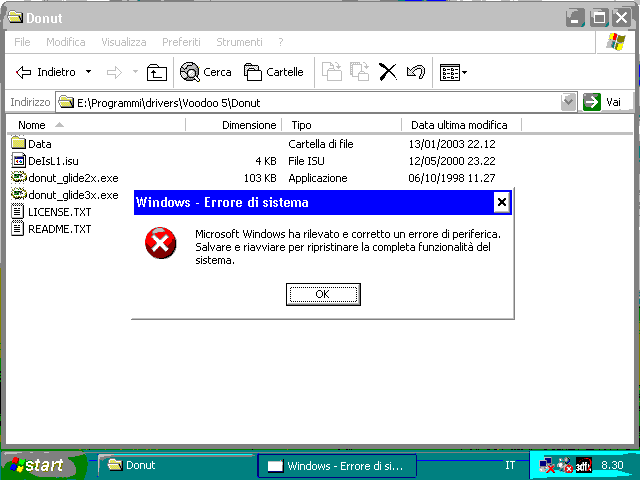The height and width of the screenshot is (480, 640).
Task: Select the LICENSE.TXT file icon
Action: click(18, 211)
